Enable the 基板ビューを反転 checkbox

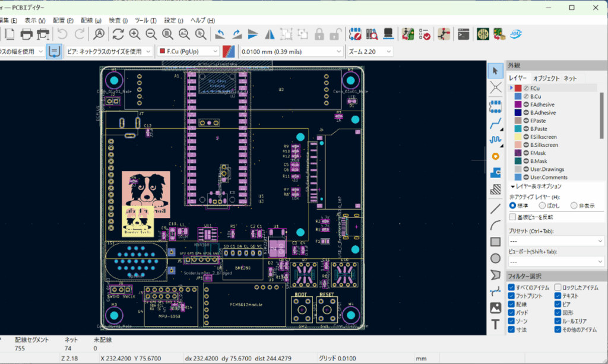513,217
